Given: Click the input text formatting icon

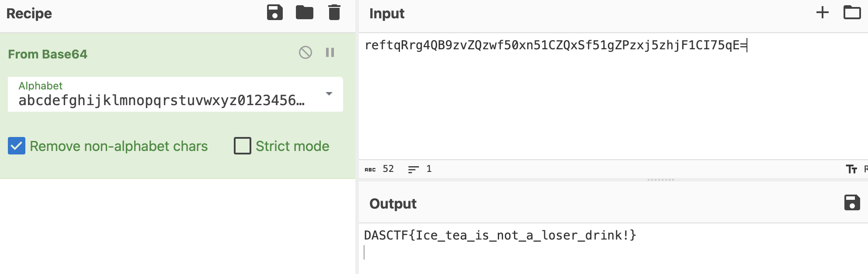Looking at the screenshot, I should click(x=851, y=169).
